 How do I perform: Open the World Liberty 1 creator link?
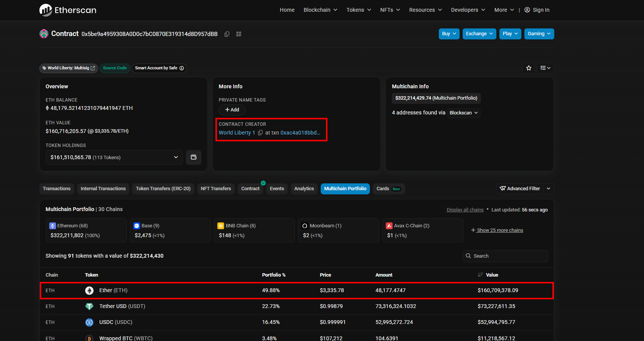pos(237,133)
